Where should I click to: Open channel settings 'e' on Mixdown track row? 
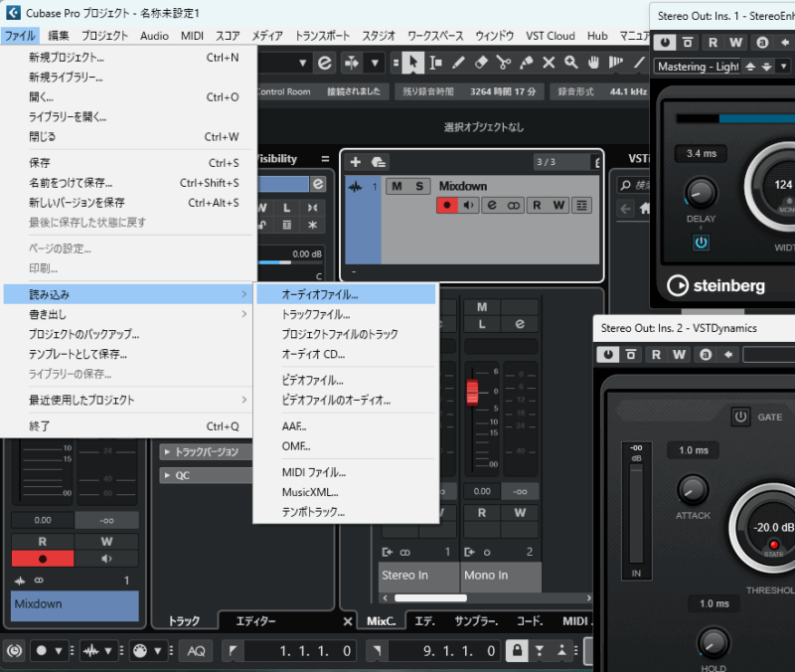492,205
